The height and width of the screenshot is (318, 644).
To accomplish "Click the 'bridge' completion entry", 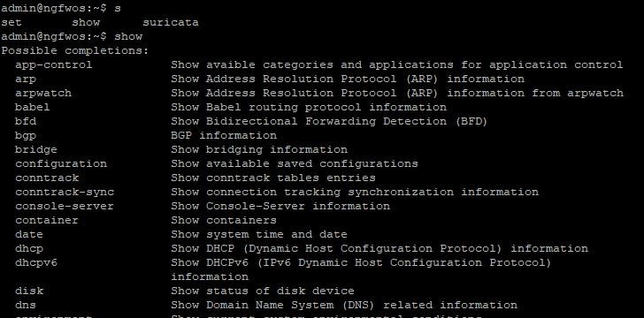I will tap(36, 150).
